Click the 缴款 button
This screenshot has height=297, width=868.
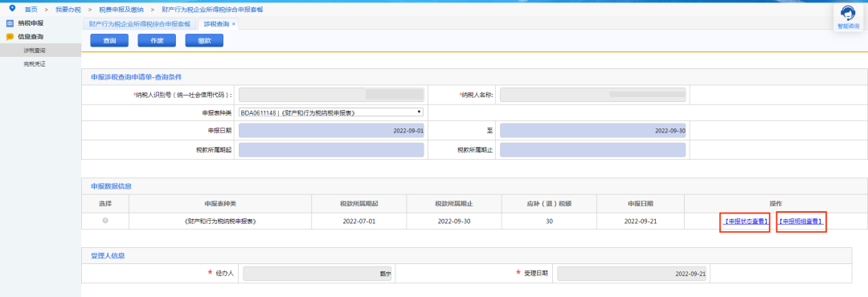pyautogui.click(x=204, y=41)
